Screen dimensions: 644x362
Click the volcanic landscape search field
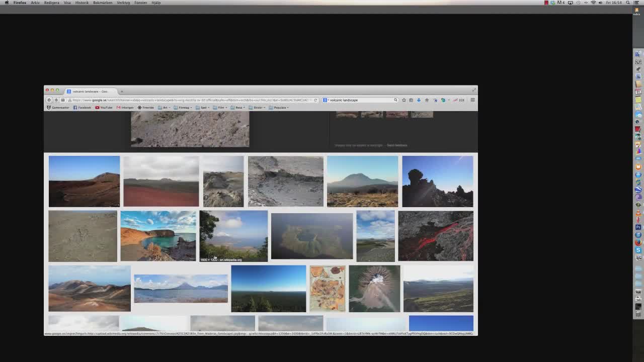point(360,100)
